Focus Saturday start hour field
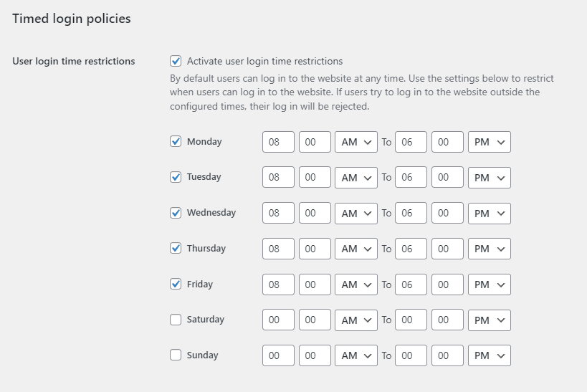The image size is (587, 392). 278,320
